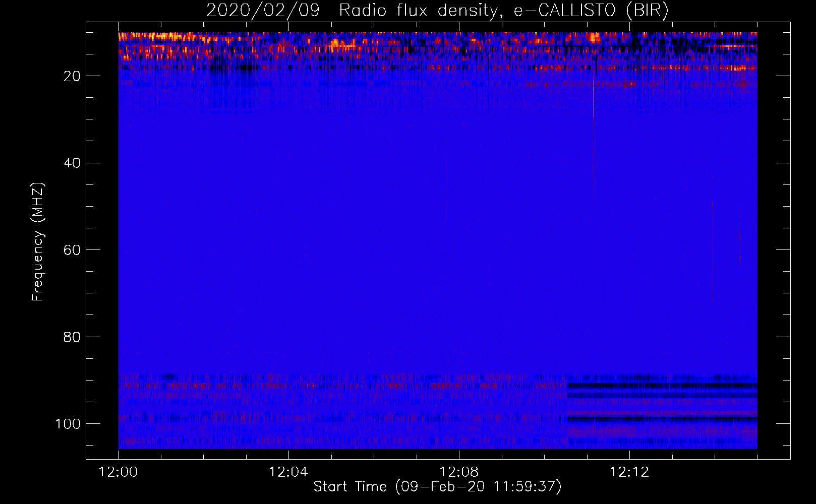Click the 80 frequency tick label
The height and width of the screenshot is (504, 816).
point(72,337)
